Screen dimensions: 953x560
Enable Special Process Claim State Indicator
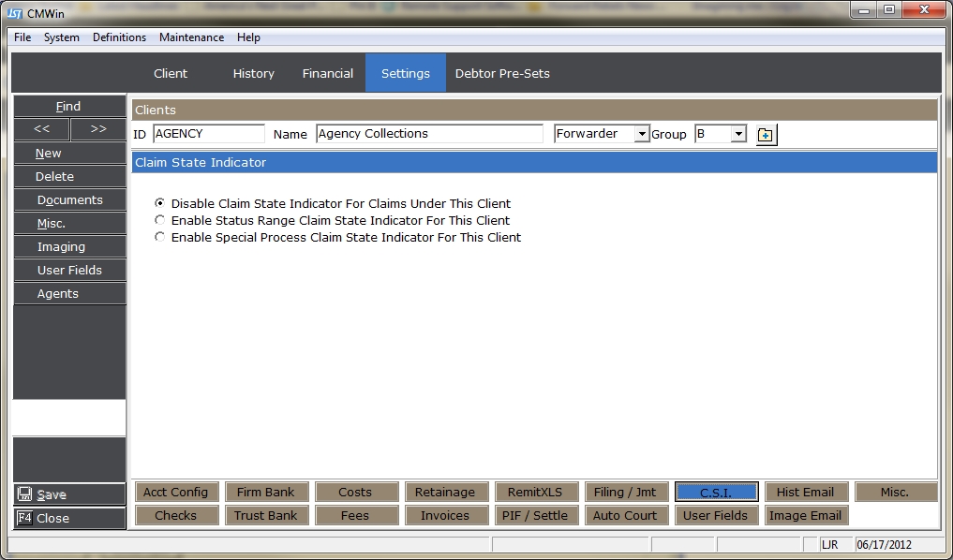pos(160,237)
